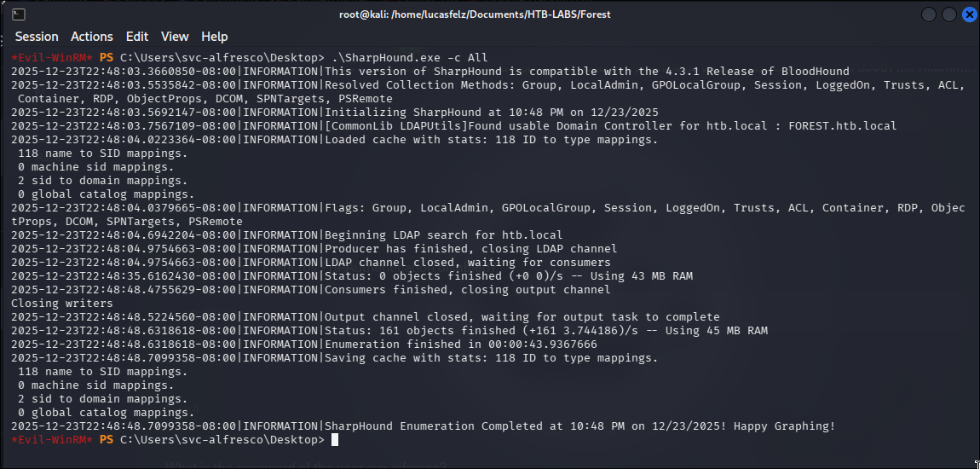The width and height of the screenshot is (980, 469).
Task: Open the Help menu
Action: point(215,37)
